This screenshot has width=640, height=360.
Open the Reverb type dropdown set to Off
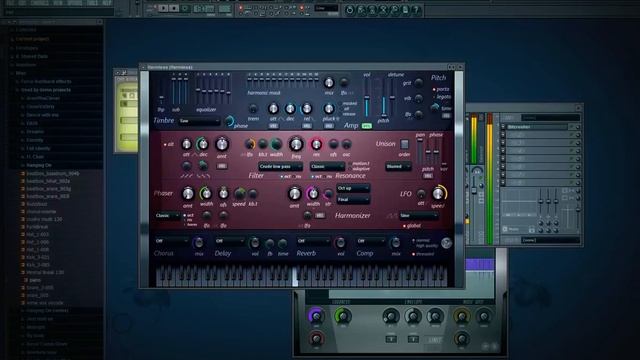pyautogui.click(x=313, y=241)
